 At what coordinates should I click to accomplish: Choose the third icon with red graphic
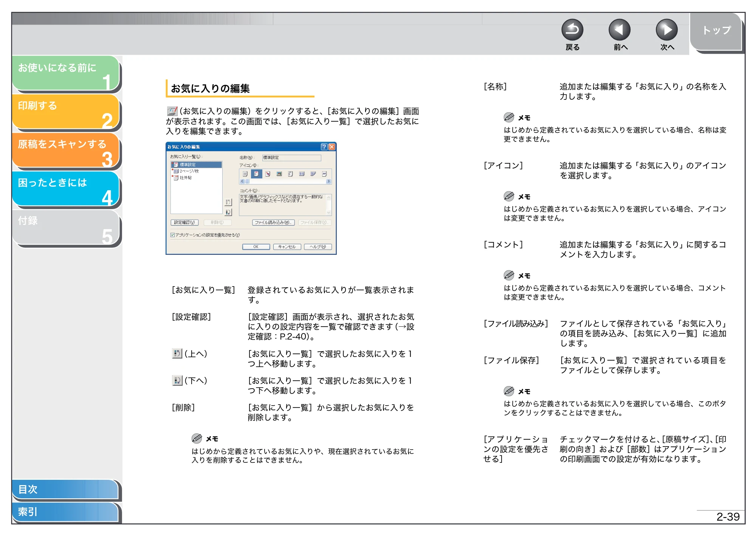click(268, 174)
